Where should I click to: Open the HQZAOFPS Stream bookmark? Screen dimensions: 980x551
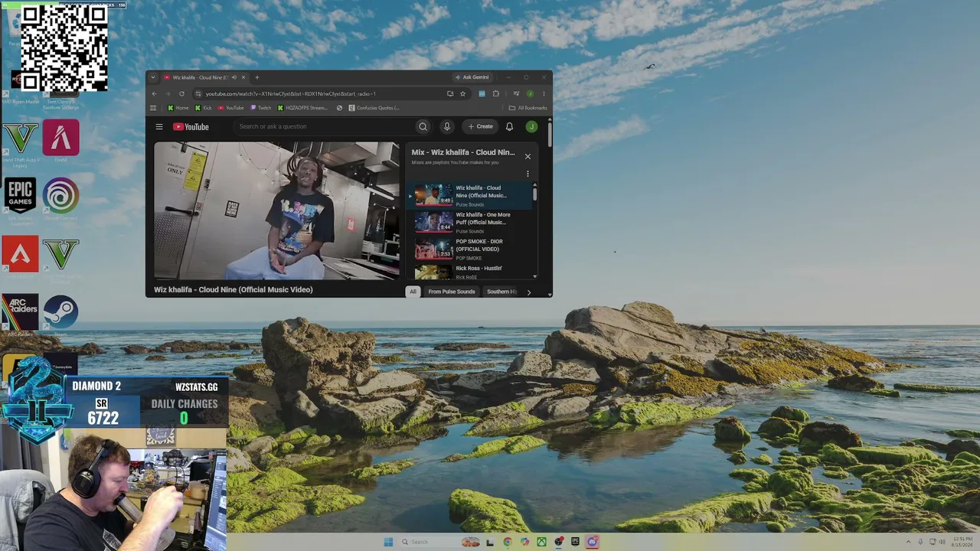click(x=302, y=108)
